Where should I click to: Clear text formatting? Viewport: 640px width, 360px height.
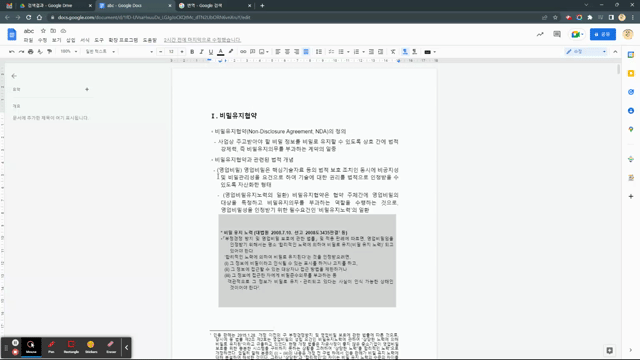[393, 52]
